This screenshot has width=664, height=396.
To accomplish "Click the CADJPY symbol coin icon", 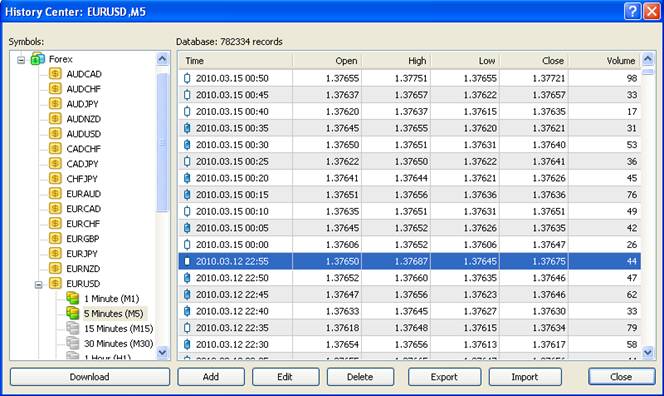I will pyautogui.click(x=55, y=163).
